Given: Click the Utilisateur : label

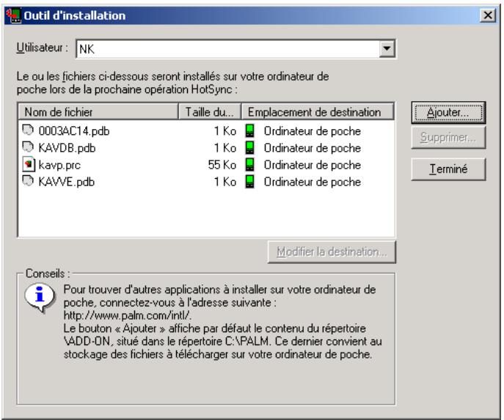Looking at the screenshot, I should pos(43,48).
